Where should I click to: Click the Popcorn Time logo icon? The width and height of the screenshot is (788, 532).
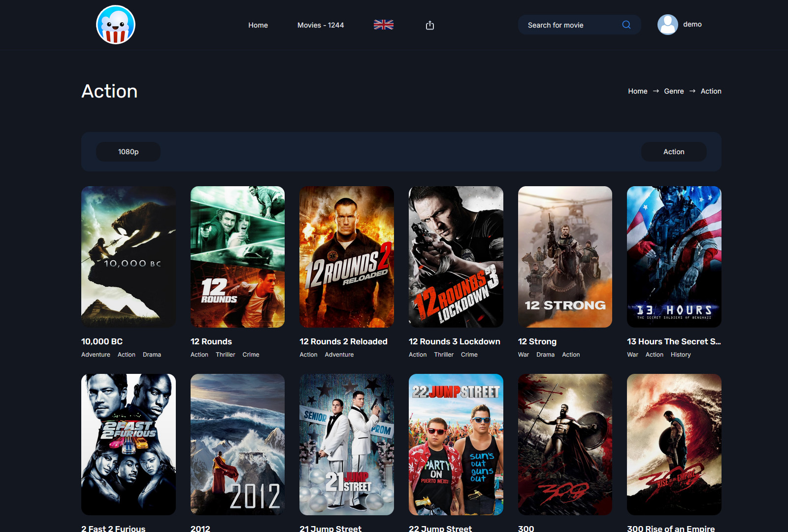point(116,25)
